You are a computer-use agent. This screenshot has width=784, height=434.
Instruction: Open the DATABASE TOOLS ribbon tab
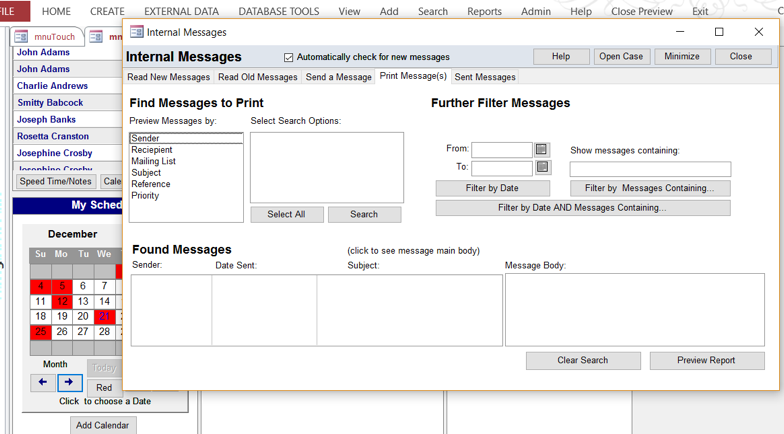pyautogui.click(x=278, y=12)
